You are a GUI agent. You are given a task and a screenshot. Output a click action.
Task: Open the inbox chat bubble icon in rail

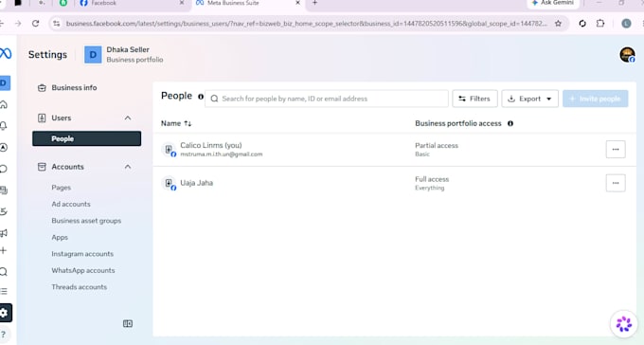point(4,169)
